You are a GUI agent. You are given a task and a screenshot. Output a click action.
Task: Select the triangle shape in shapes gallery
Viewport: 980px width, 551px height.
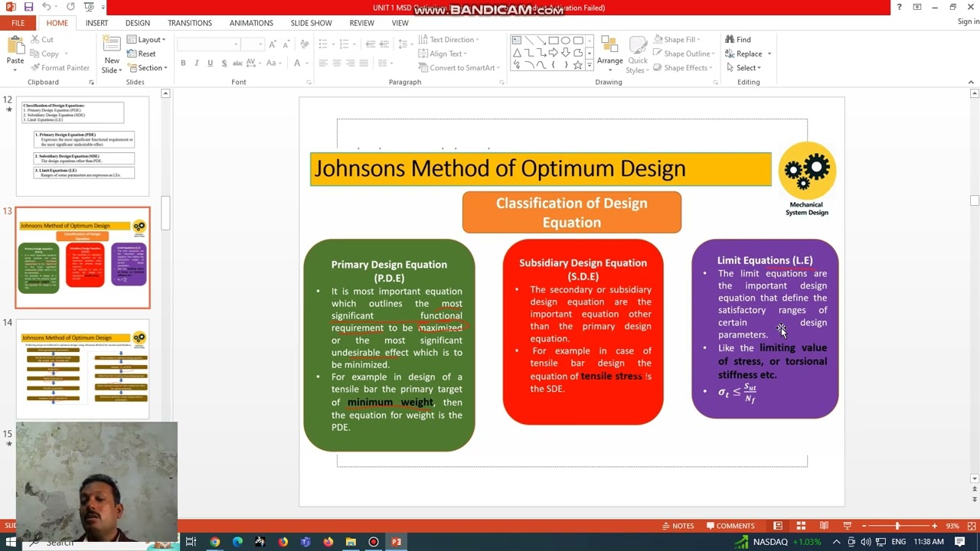point(517,53)
